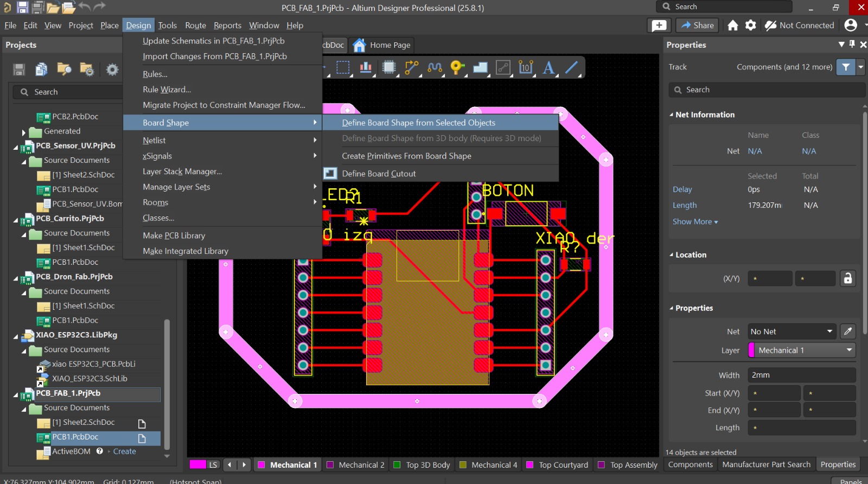Switch to the Mechanical 2 layer tab
This screenshot has width=868, height=484.
click(x=356, y=465)
